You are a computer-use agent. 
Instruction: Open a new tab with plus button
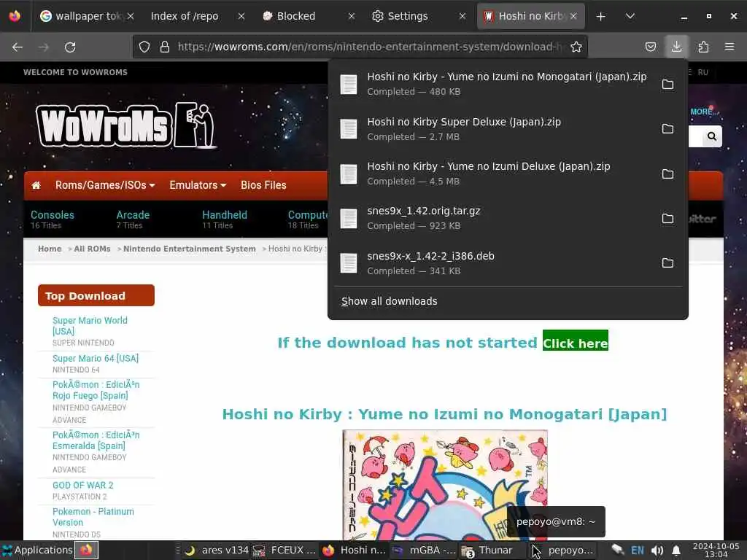[601, 16]
